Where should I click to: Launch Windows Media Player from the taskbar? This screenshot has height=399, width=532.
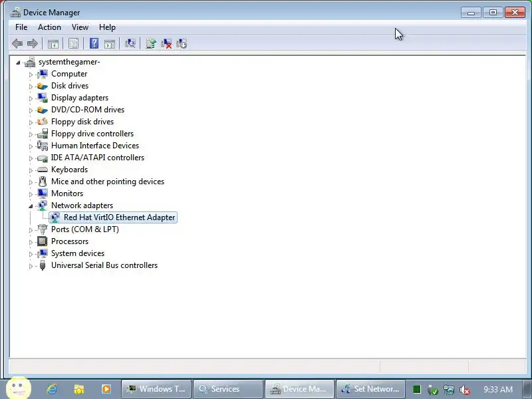tap(106, 389)
